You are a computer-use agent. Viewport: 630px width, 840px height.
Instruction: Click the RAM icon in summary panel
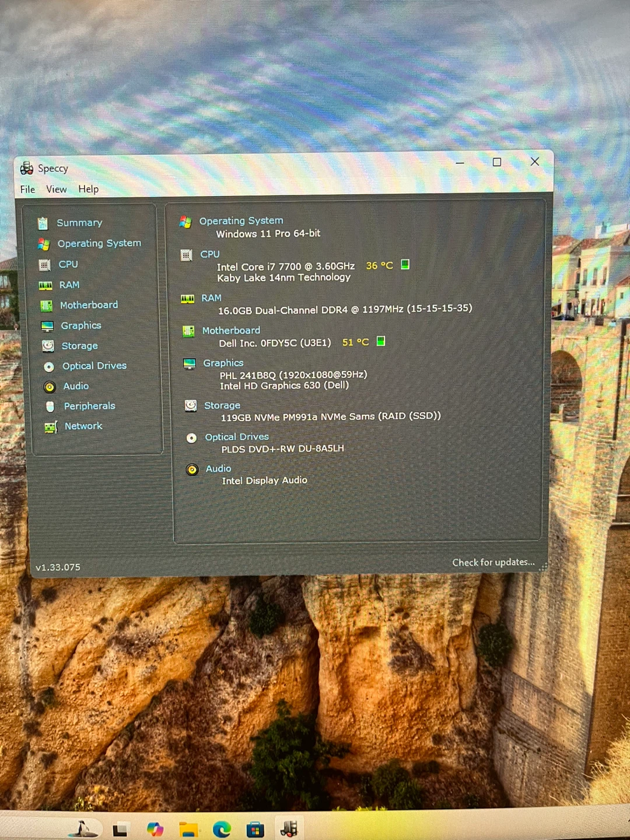point(187,299)
